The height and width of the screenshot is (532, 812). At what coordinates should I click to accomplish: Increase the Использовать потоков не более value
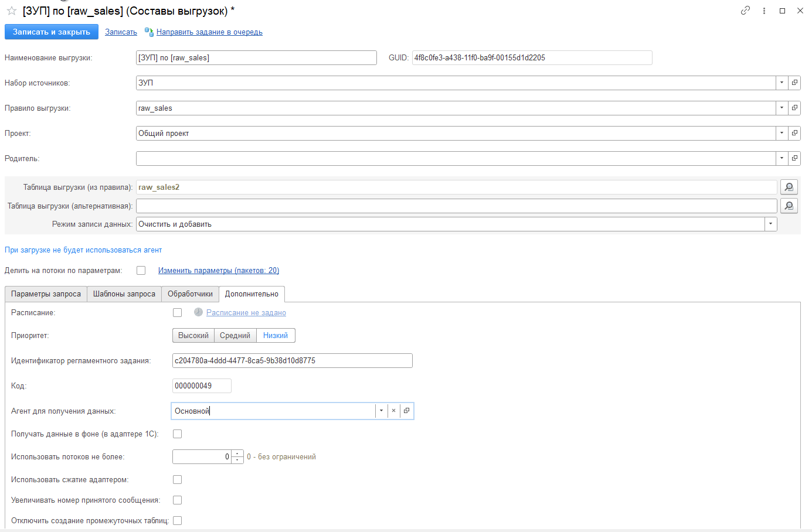237,453
